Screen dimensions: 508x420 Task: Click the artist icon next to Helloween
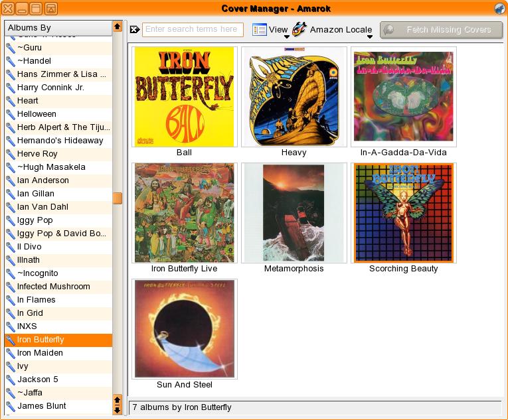tap(11, 114)
